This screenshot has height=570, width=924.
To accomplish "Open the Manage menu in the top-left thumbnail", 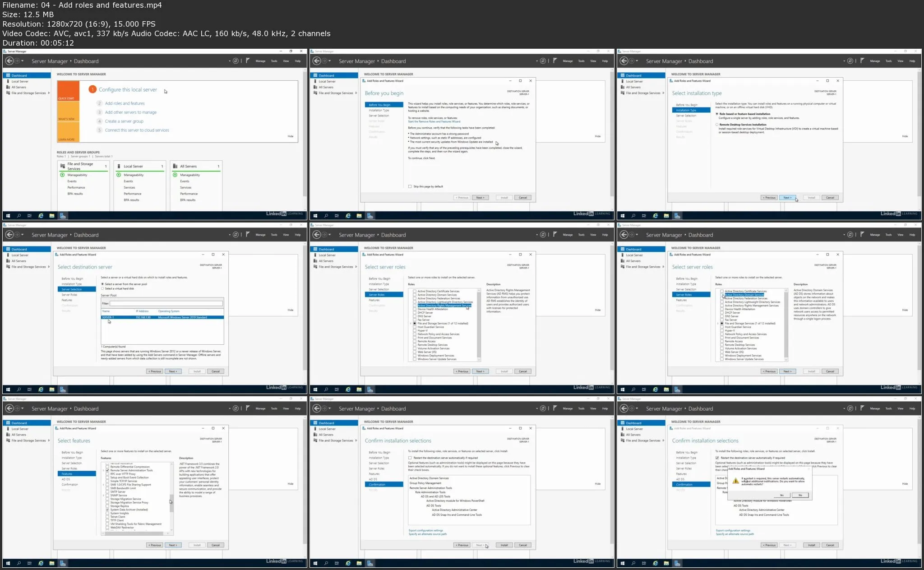I will tap(260, 61).
